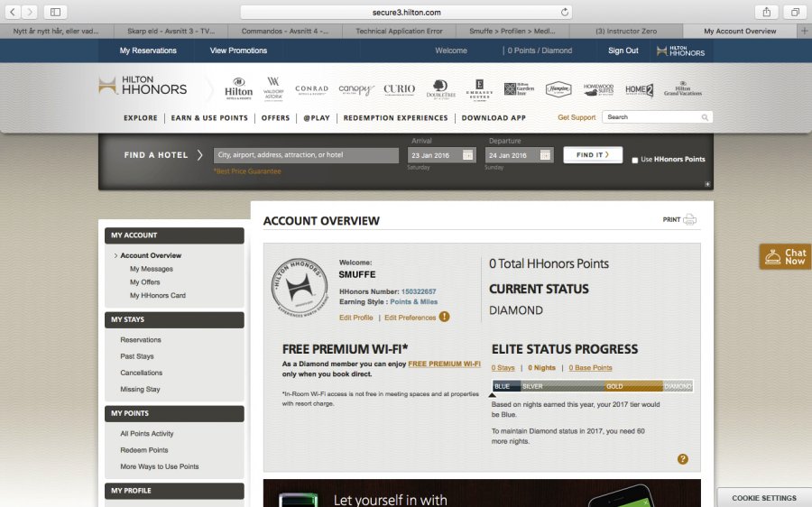Open My Reservations in top bar

(x=148, y=51)
